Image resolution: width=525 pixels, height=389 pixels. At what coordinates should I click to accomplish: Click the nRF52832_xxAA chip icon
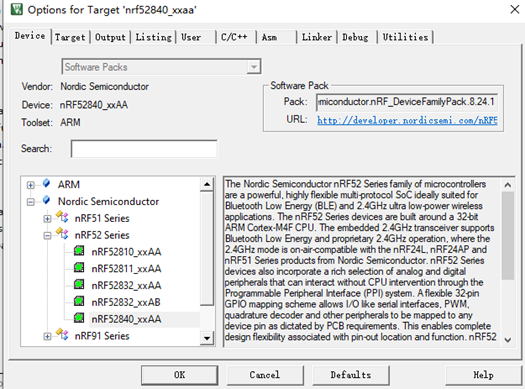point(79,284)
